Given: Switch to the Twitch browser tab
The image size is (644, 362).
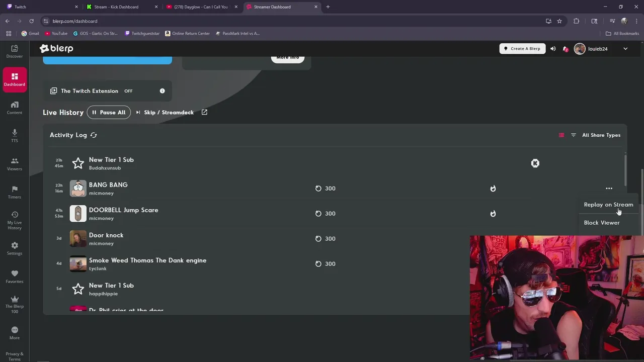Looking at the screenshot, I should (43, 7).
